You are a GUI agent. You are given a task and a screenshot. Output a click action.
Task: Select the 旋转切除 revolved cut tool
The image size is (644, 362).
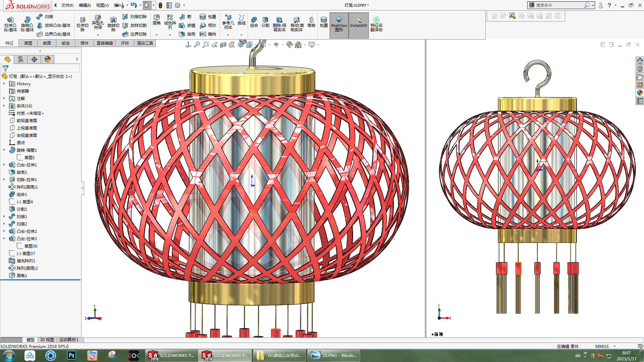tap(113, 24)
